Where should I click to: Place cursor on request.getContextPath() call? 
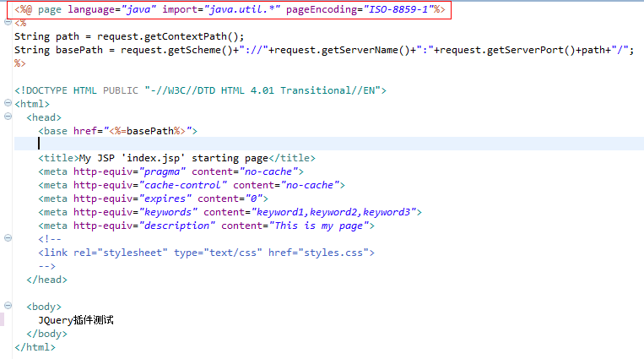pyautogui.click(x=167, y=36)
